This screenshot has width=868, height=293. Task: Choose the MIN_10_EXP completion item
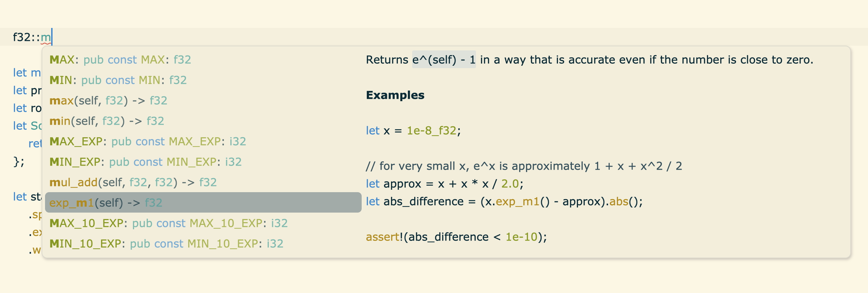166,244
